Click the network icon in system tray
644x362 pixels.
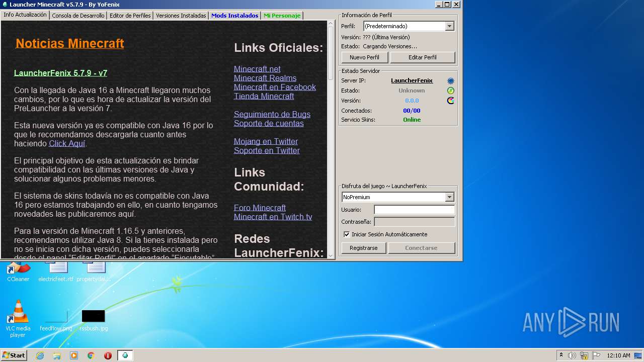[584, 355]
